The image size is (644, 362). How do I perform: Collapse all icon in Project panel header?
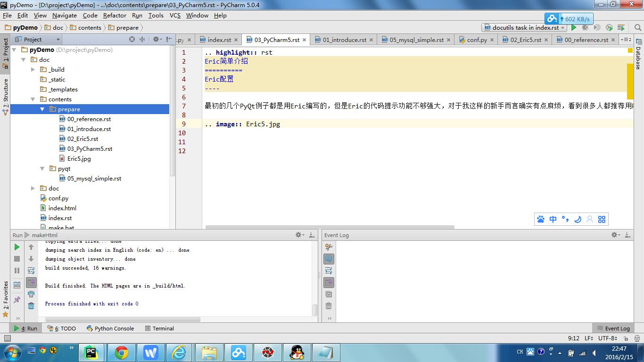click(142, 40)
